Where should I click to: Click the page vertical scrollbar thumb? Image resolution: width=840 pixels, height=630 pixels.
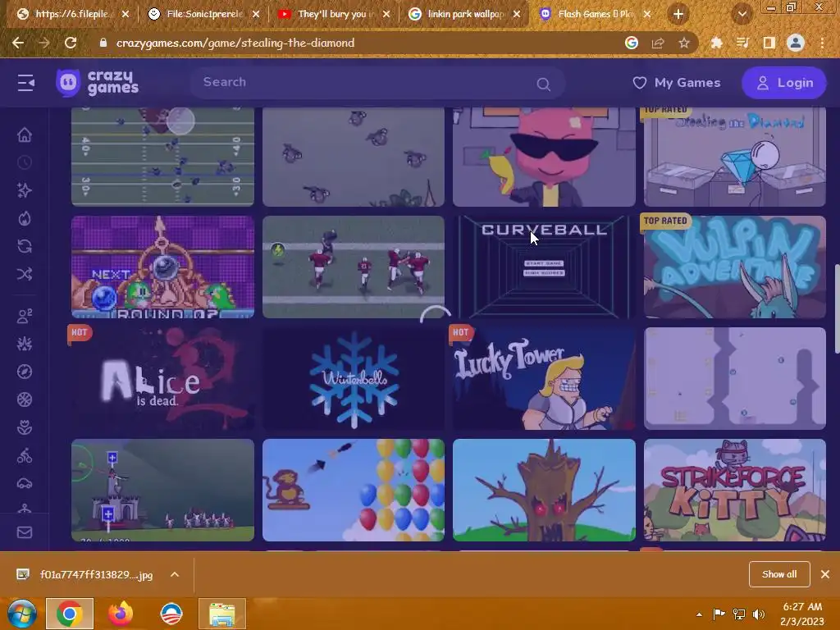[x=837, y=308]
